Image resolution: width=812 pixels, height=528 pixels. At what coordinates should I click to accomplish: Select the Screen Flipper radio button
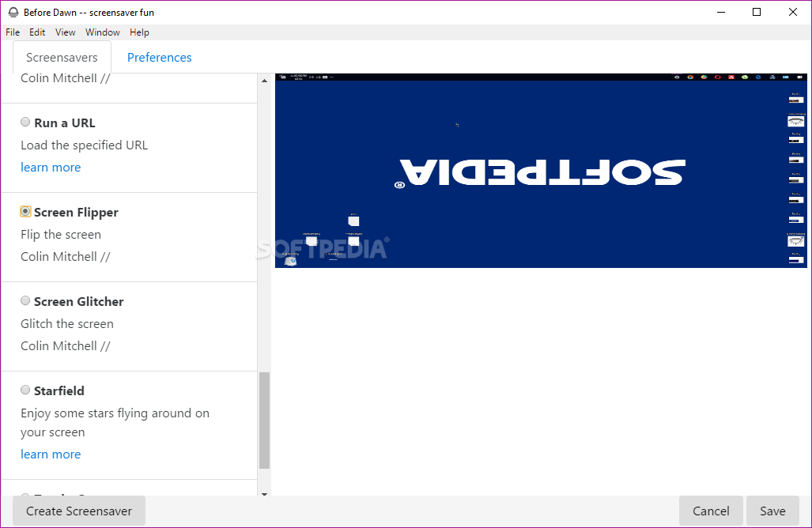click(x=25, y=211)
